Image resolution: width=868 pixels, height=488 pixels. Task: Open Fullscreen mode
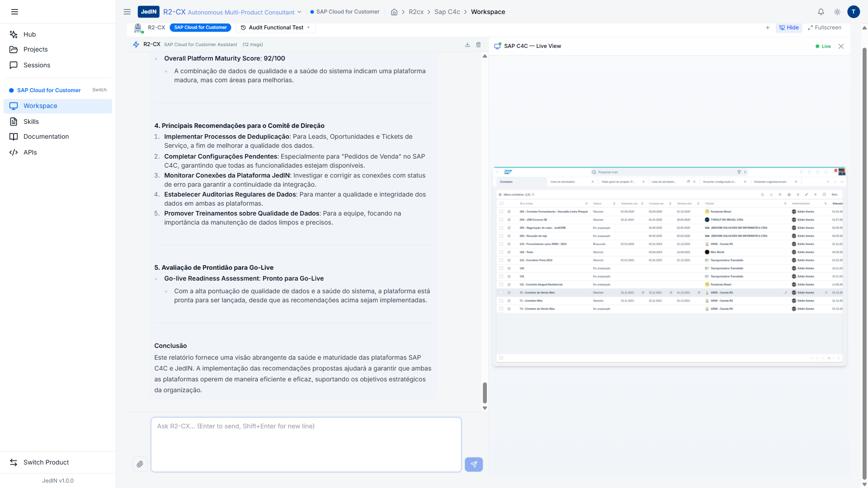[x=825, y=28]
